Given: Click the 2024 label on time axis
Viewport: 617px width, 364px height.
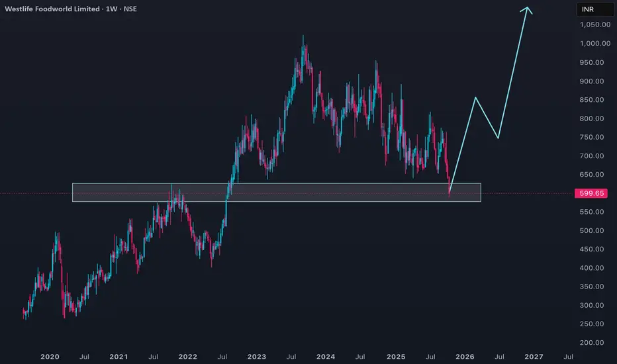Looking at the screenshot, I should [x=326, y=357].
